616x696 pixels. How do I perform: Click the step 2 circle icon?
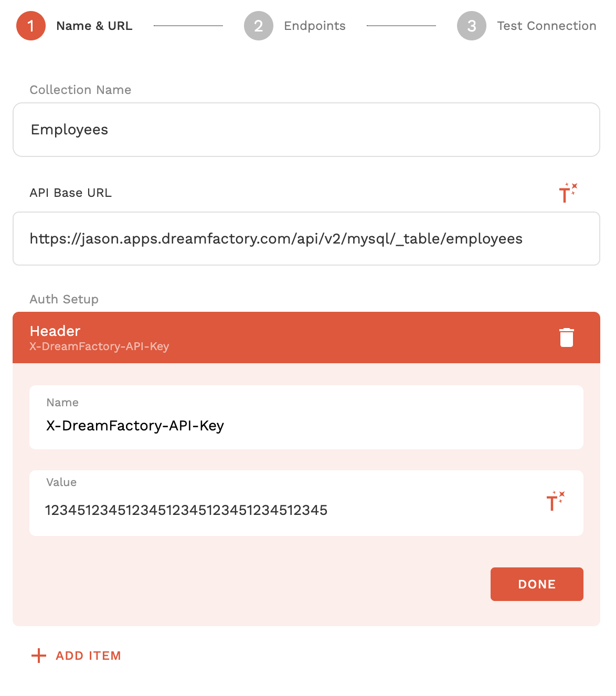tap(258, 26)
